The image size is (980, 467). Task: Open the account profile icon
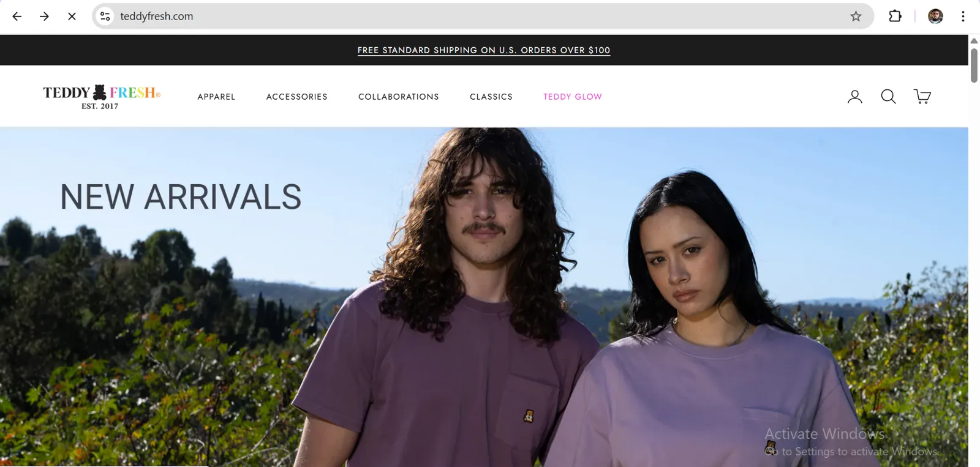click(854, 97)
